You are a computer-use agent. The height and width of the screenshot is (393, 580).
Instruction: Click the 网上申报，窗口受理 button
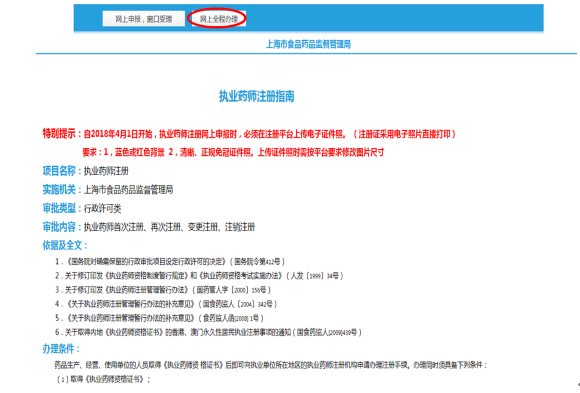144,19
